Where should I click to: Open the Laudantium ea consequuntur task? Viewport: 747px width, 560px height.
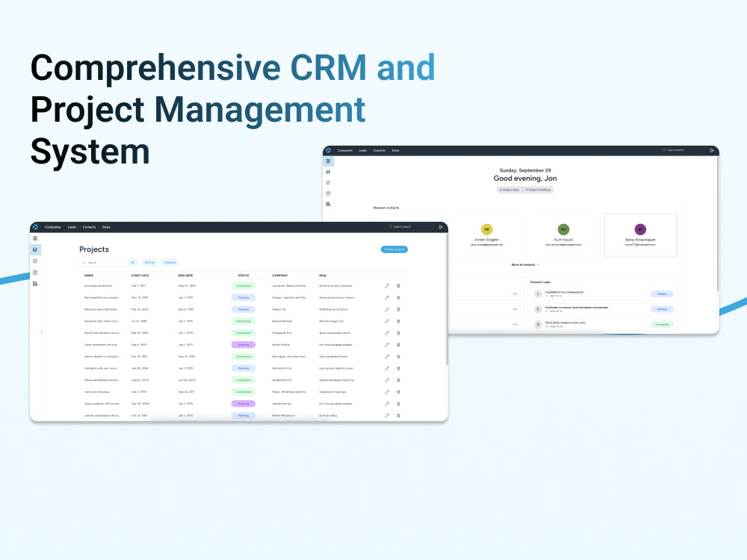(x=604, y=293)
